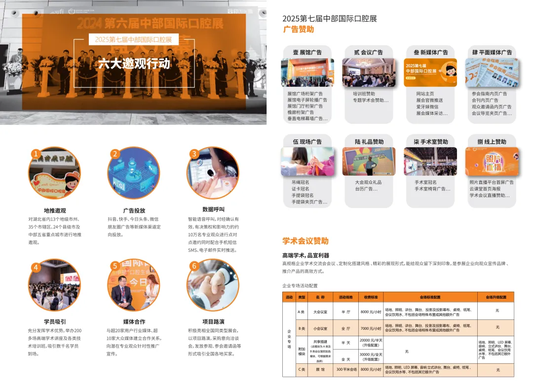This screenshot has width=533, height=392.
Task: Select the 收费标准 table column header
Action: [370, 297]
